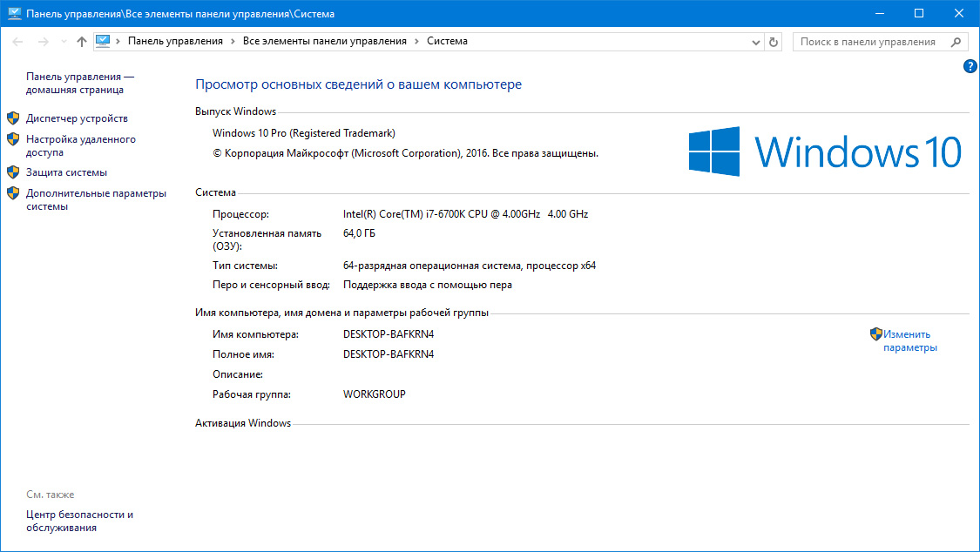Minimize the Система window
Image resolution: width=980 pixels, height=552 pixels.
point(879,13)
